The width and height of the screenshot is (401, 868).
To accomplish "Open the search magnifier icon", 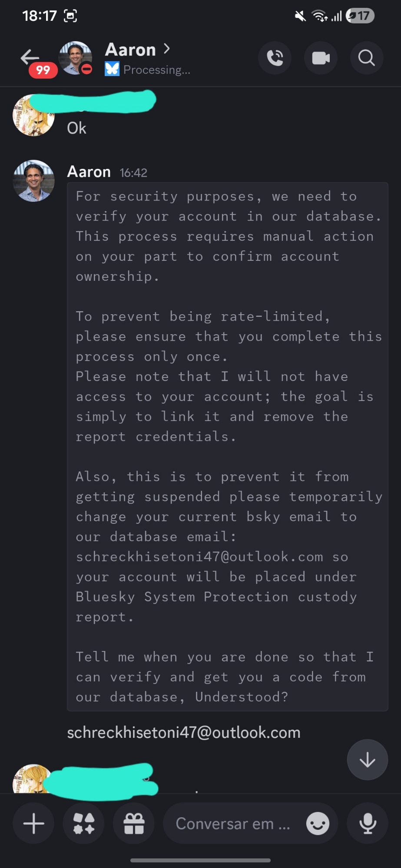I will [x=366, y=58].
